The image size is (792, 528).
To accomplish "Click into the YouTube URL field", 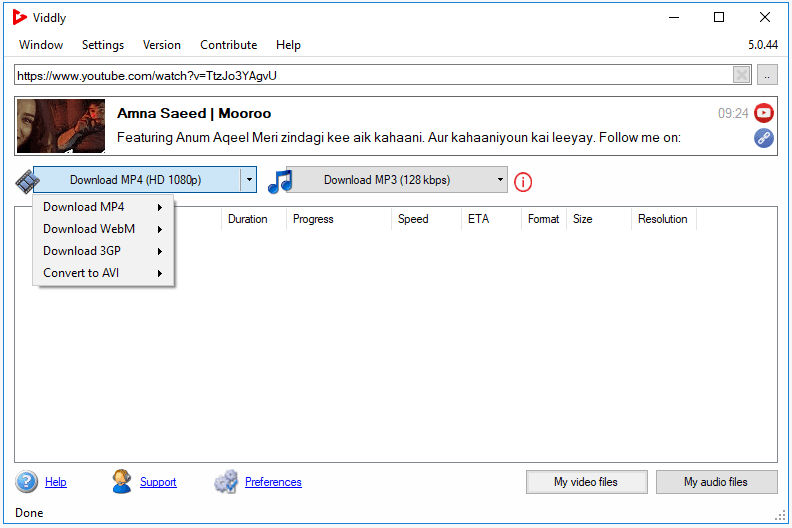I will click(x=374, y=75).
